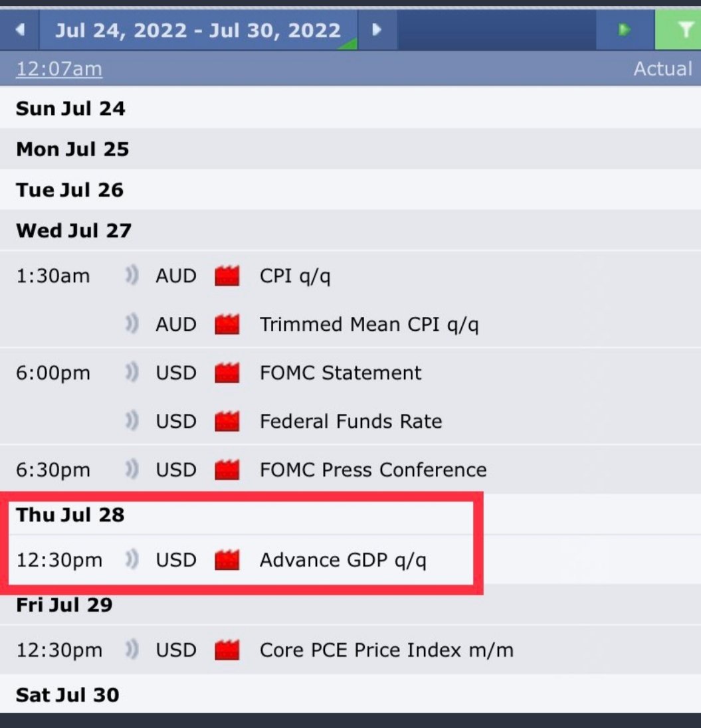Go to next week arrow
This screenshot has height=728, width=701.
(377, 30)
